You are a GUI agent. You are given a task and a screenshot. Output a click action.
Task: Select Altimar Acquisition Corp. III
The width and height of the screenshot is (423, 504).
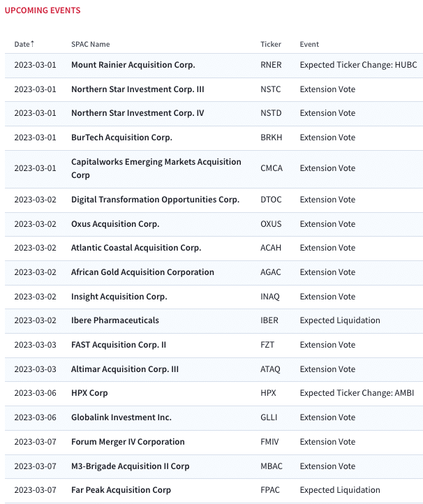click(x=125, y=369)
